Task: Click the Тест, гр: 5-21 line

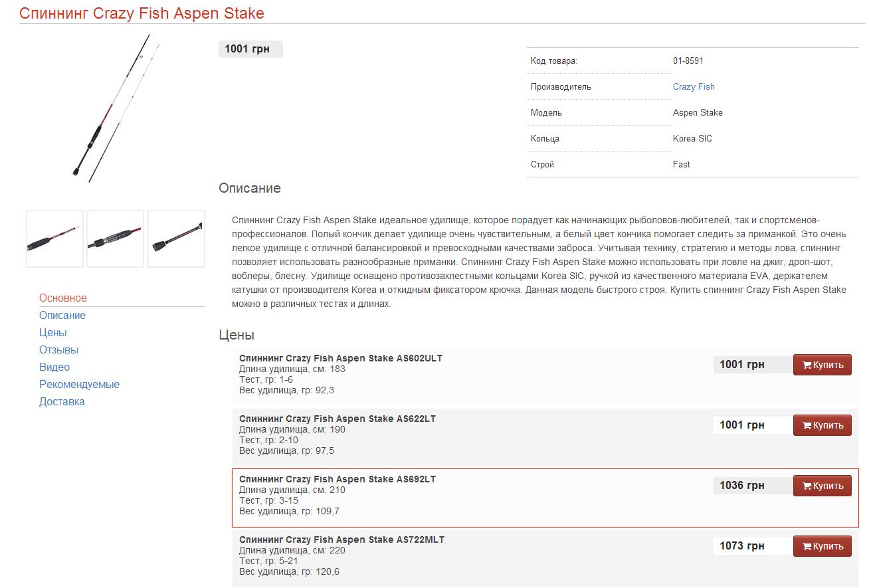Action: 268,561
